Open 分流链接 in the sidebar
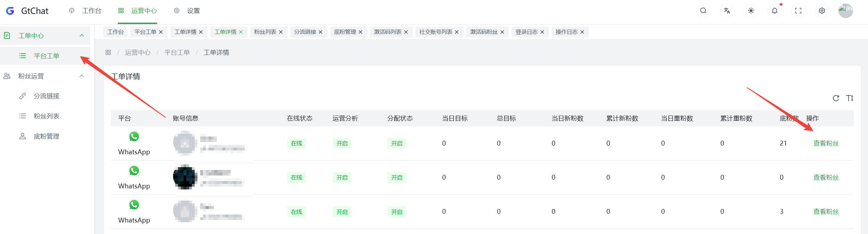Image resolution: width=868 pixels, height=234 pixels. tap(46, 96)
